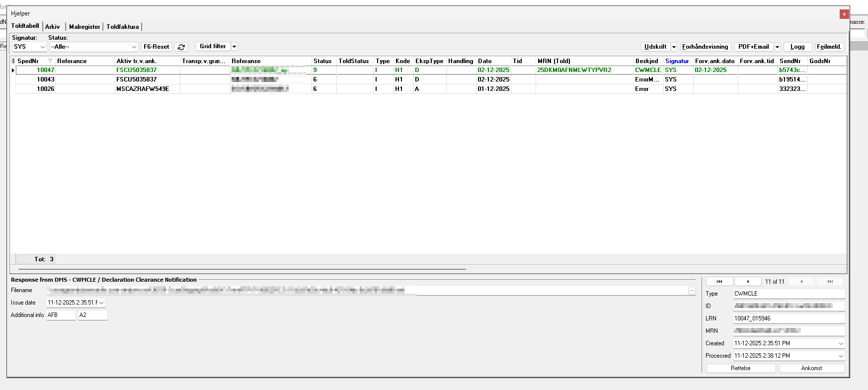The height and width of the screenshot is (390, 868).
Task: Open the Signatur dropdown
Action: (42, 47)
